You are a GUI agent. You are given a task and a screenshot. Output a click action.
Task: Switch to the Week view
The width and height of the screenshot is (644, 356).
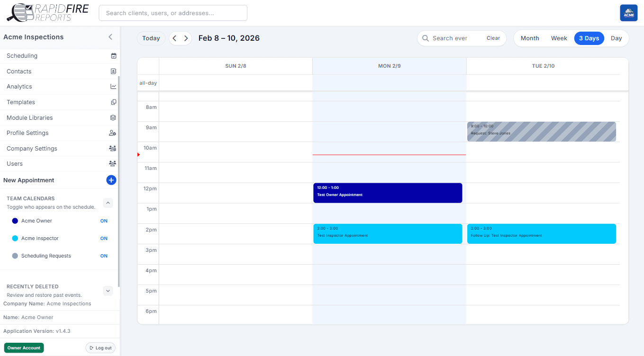pyautogui.click(x=559, y=38)
